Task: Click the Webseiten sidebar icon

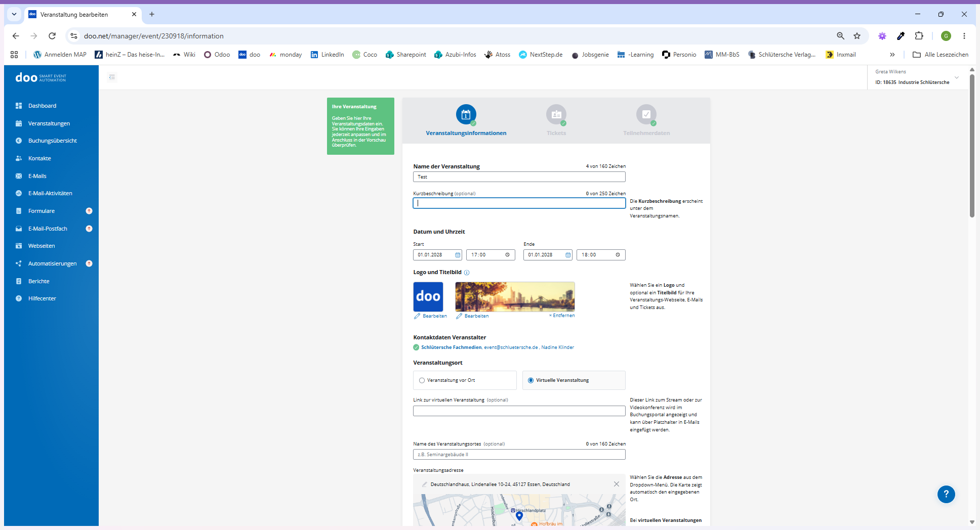Action: point(19,246)
